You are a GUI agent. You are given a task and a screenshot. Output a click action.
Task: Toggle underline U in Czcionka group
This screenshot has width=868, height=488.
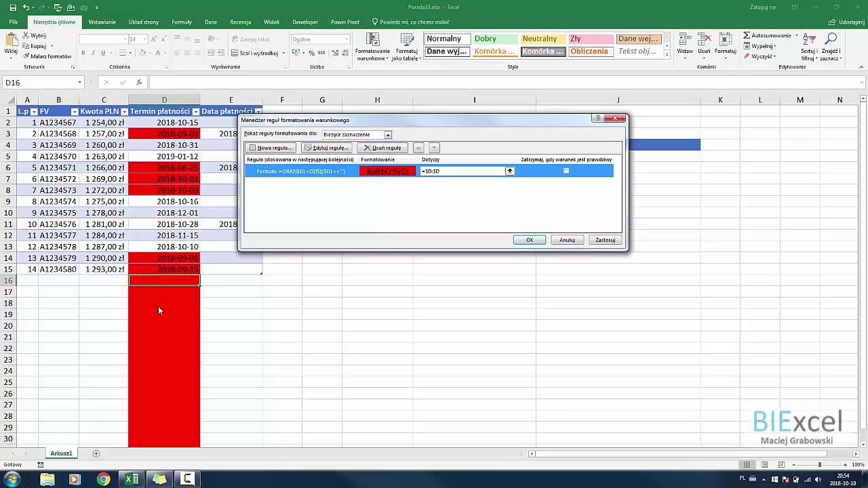click(x=103, y=53)
